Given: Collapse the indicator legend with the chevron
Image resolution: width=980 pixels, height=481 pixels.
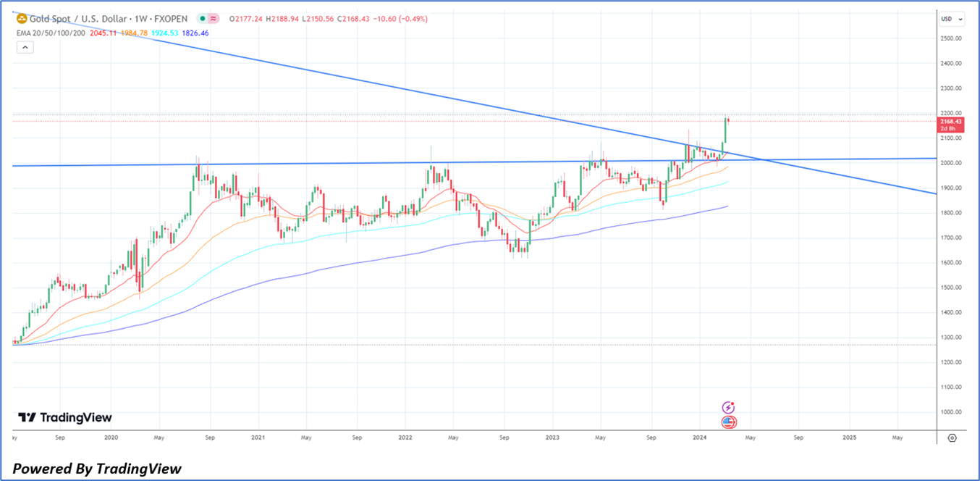Looking at the screenshot, I should pos(25,47).
